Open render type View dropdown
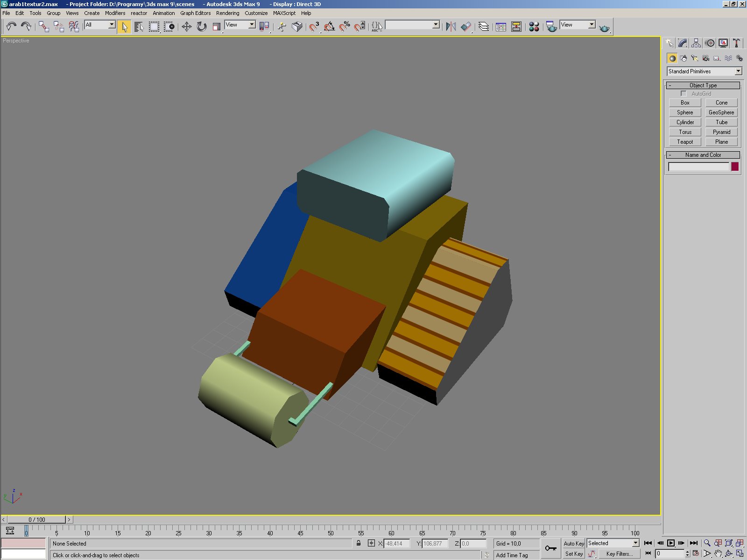The width and height of the screenshot is (747, 560). pyautogui.click(x=578, y=25)
